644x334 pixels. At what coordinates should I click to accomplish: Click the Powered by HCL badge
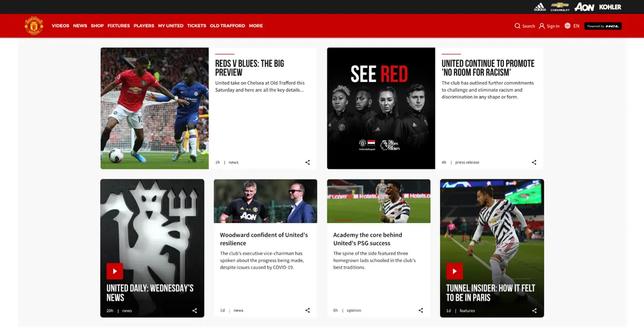[x=603, y=26]
